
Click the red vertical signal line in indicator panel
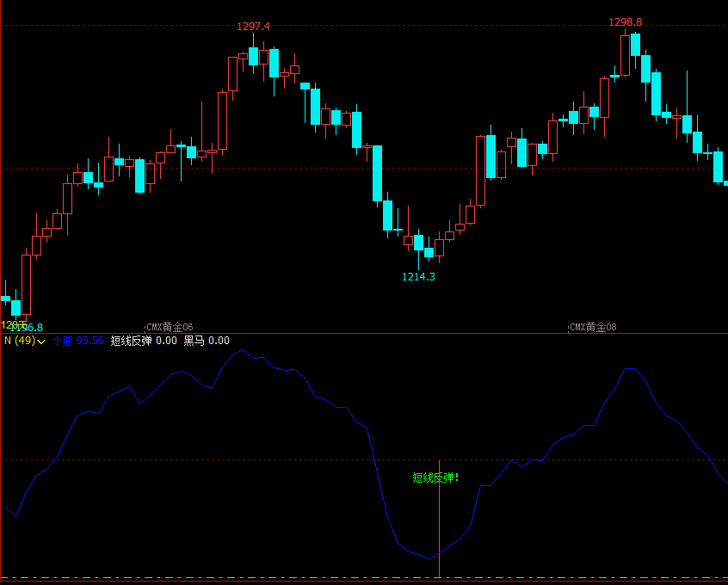(439, 519)
